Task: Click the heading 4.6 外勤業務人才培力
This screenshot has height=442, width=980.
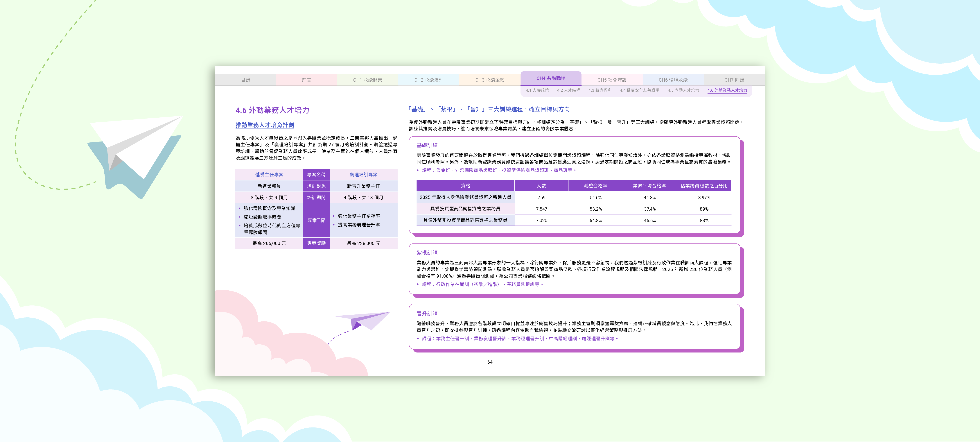Action: click(272, 110)
